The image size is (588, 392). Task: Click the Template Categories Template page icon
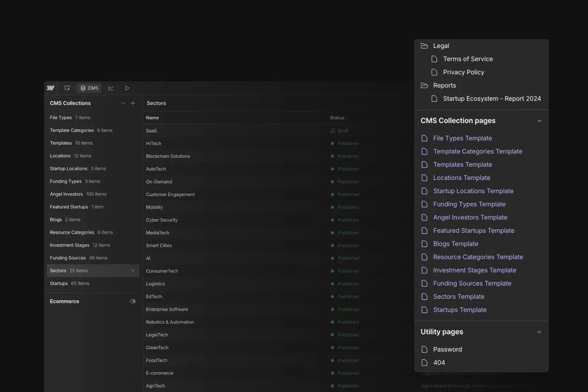(x=424, y=151)
